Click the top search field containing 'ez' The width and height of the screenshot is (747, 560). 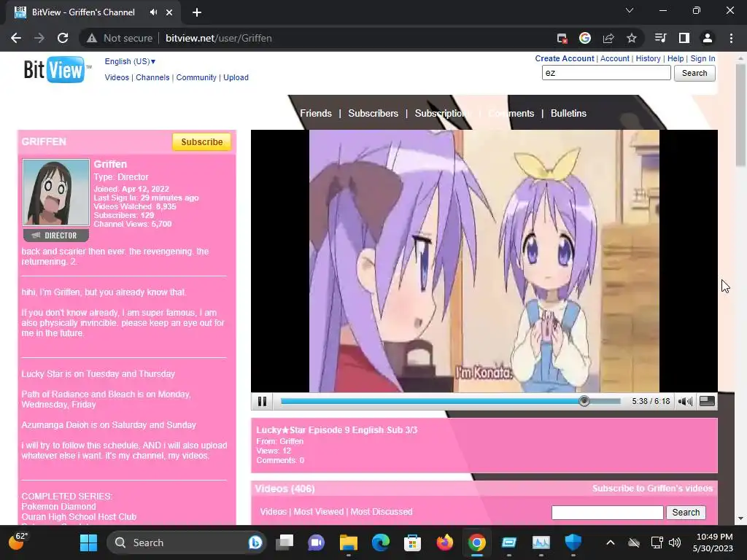pos(606,73)
